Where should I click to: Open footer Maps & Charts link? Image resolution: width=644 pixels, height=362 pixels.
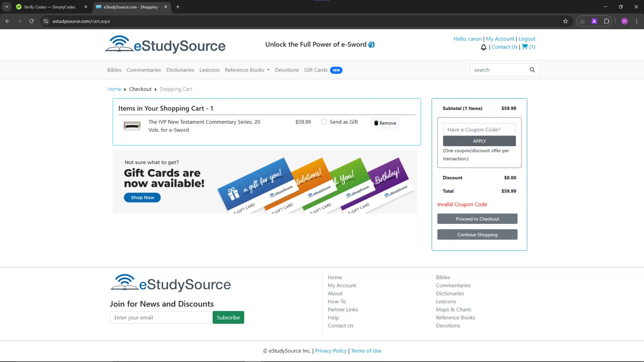point(453,310)
